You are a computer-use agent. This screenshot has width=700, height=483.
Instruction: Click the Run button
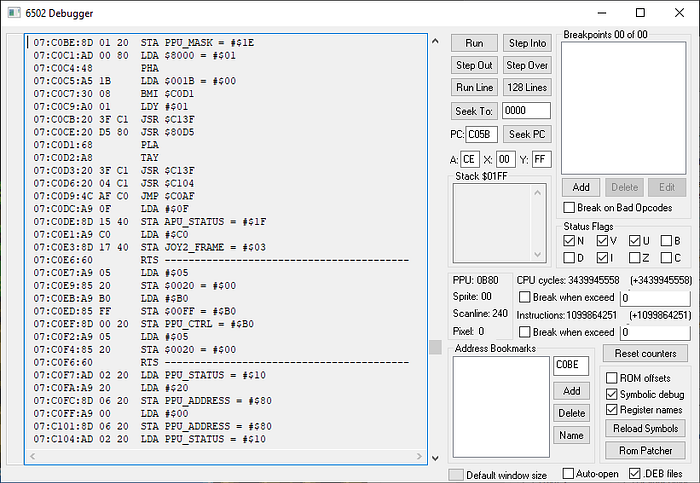(x=474, y=43)
